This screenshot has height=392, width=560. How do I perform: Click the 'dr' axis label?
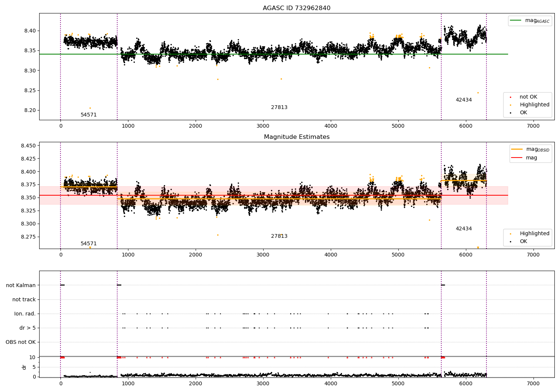(24, 367)
